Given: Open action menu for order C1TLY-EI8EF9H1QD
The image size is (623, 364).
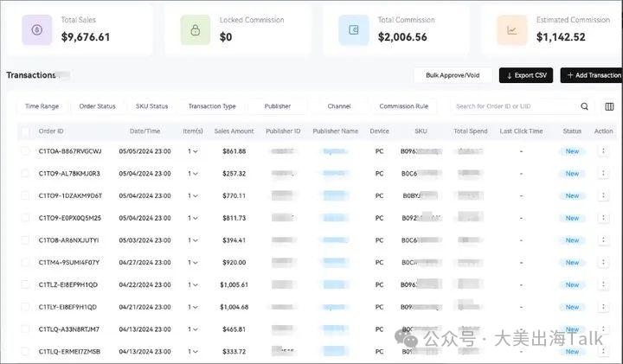Looking at the screenshot, I should pos(603,307).
